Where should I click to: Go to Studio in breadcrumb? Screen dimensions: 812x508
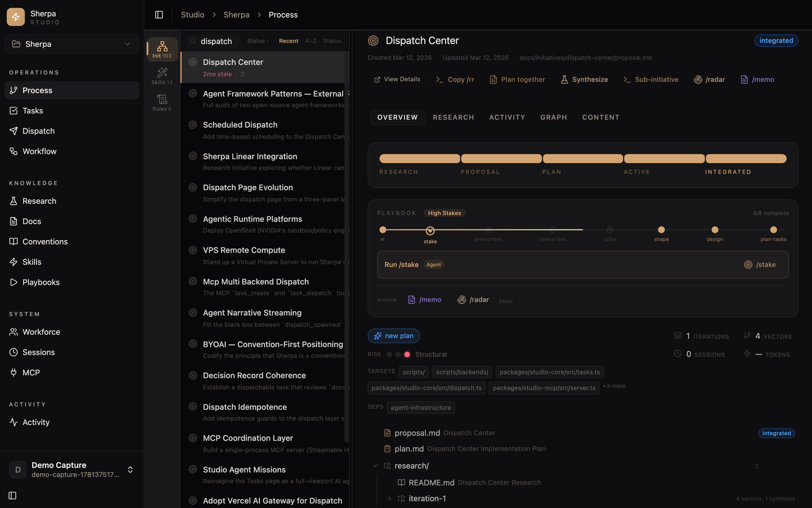193,15
